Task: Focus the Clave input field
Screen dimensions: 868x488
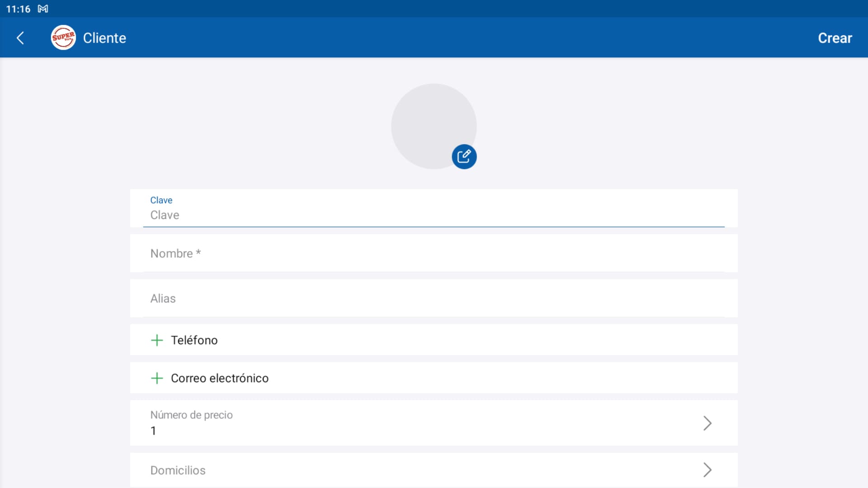Action: click(x=433, y=215)
